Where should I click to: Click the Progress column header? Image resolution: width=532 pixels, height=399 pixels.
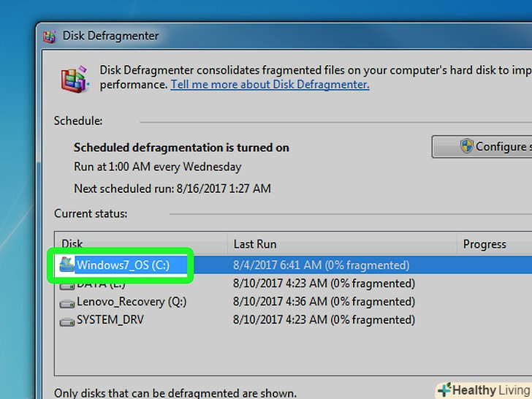(495, 244)
